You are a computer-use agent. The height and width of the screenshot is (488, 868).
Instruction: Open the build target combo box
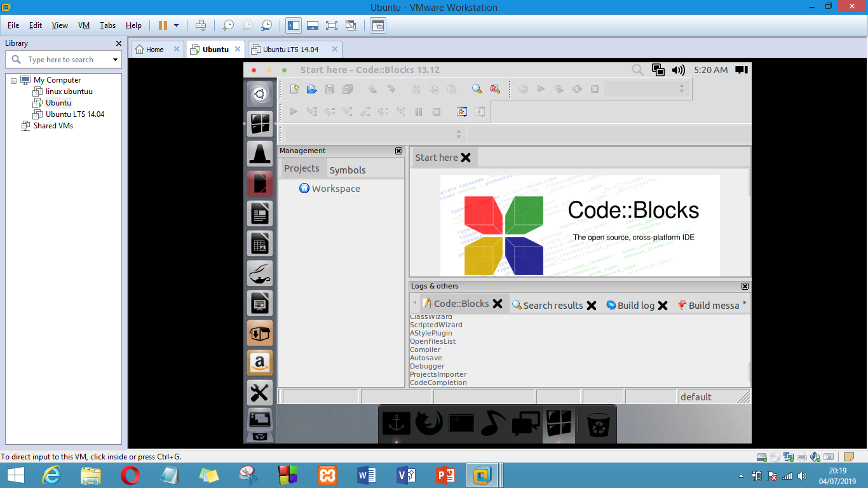pos(646,89)
